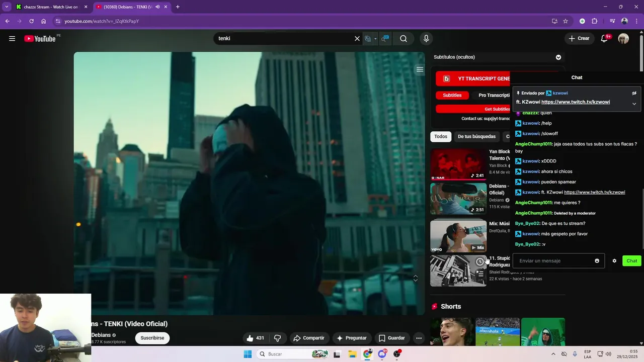Screen dimensions: 644x362
Task: Open the Windows Start menu
Action: coord(248,354)
